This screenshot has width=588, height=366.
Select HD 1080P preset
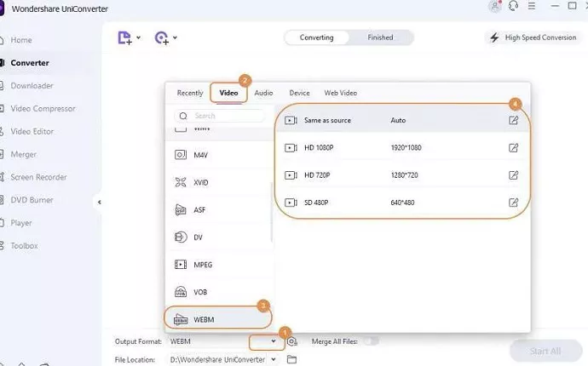[x=401, y=147]
